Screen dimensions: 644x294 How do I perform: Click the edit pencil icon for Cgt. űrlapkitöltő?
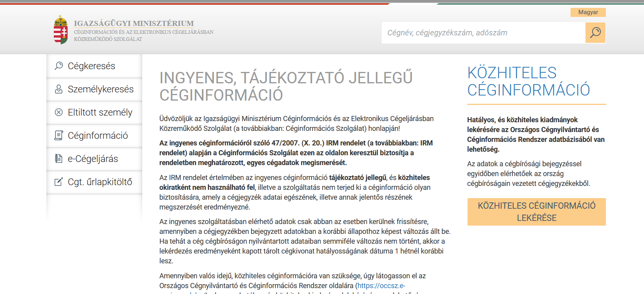(x=59, y=182)
